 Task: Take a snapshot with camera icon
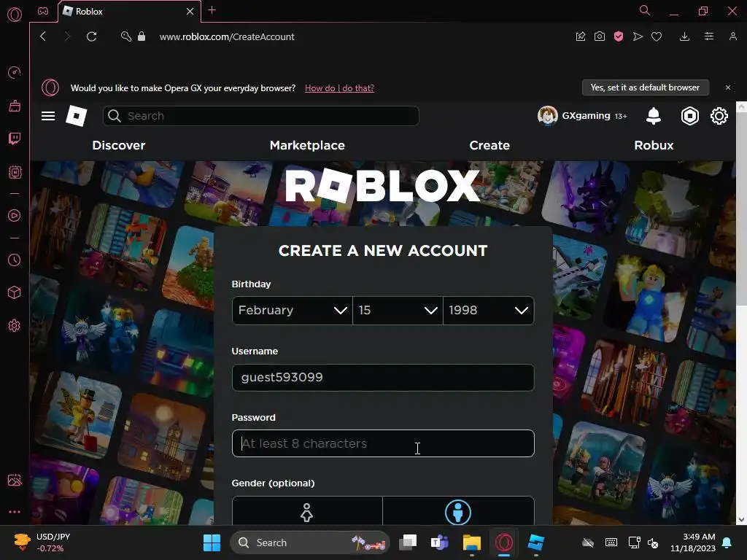click(600, 36)
